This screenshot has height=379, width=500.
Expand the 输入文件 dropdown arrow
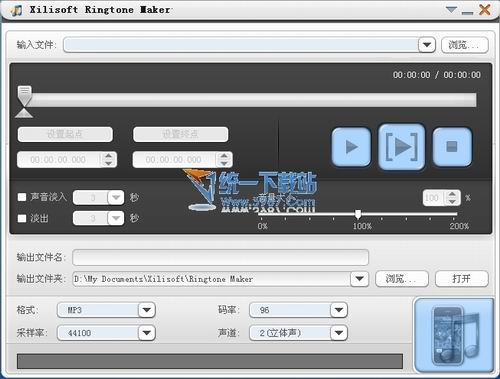427,45
